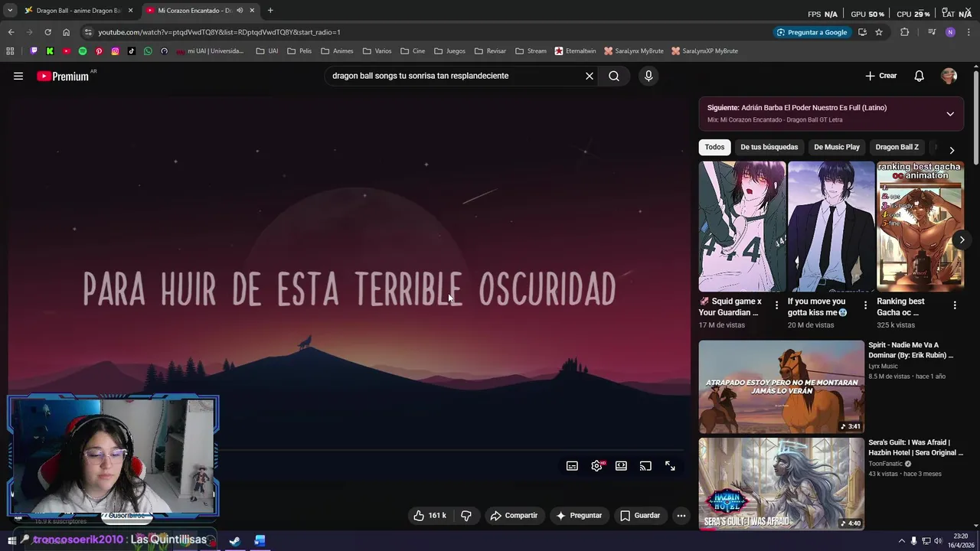
Task: Open Spirit Nadie Me Va A Dominar thumbnail
Action: click(781, 386)
